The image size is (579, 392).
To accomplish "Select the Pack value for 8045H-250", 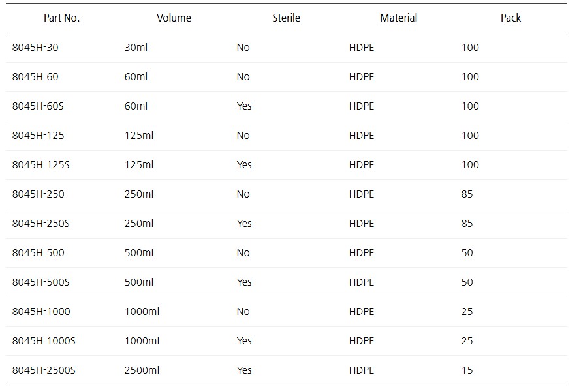I will click(x=467, y=194).
